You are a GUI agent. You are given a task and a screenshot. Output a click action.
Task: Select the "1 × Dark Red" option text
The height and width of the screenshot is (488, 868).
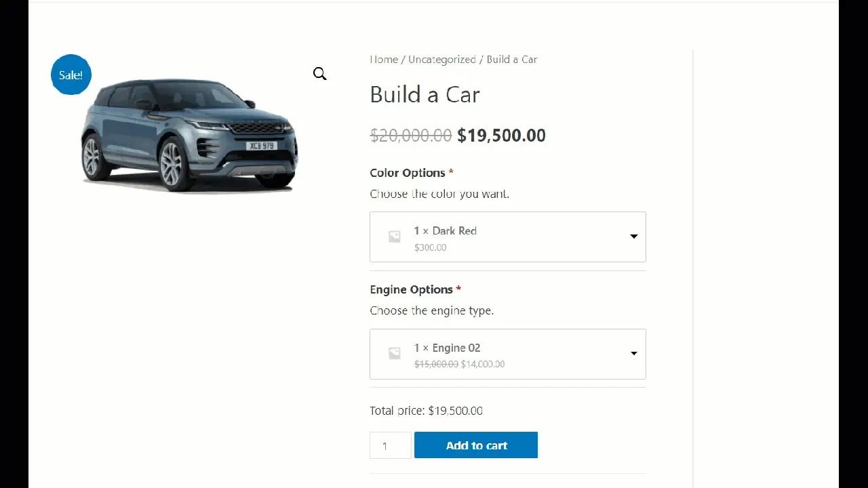445,231
